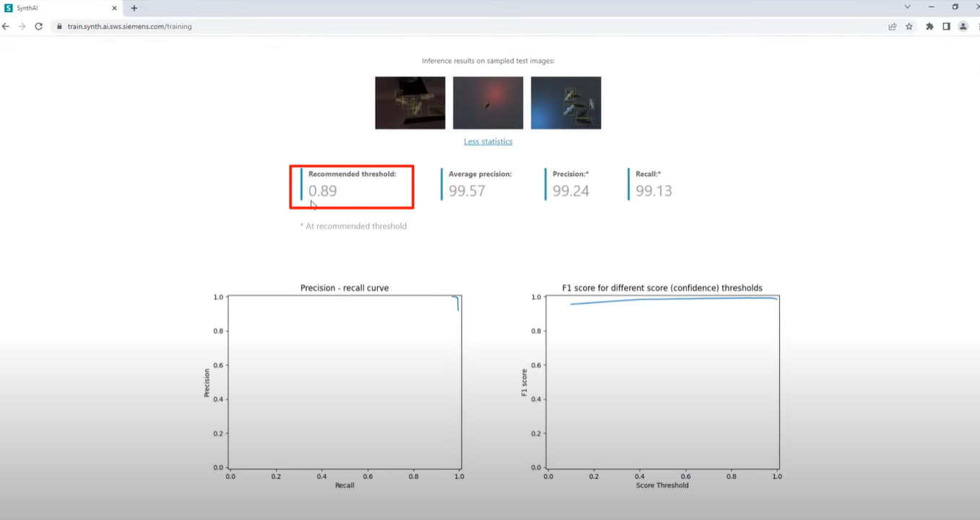This screenshot has width=980, height=520.
Task: Click the browser Profile avatar icon
Action: [963, 26]
